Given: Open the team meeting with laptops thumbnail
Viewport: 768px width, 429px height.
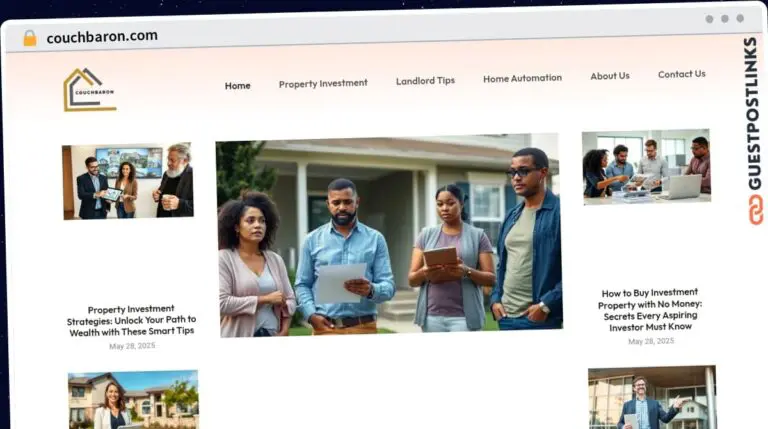Looking at the screenshot, I should [x=646, y=166].
